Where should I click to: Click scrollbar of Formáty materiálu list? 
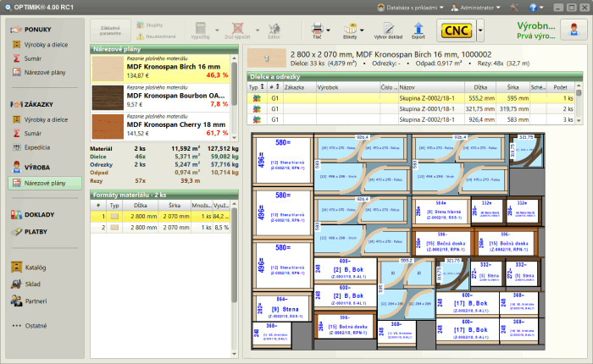[x=234, y=255]
